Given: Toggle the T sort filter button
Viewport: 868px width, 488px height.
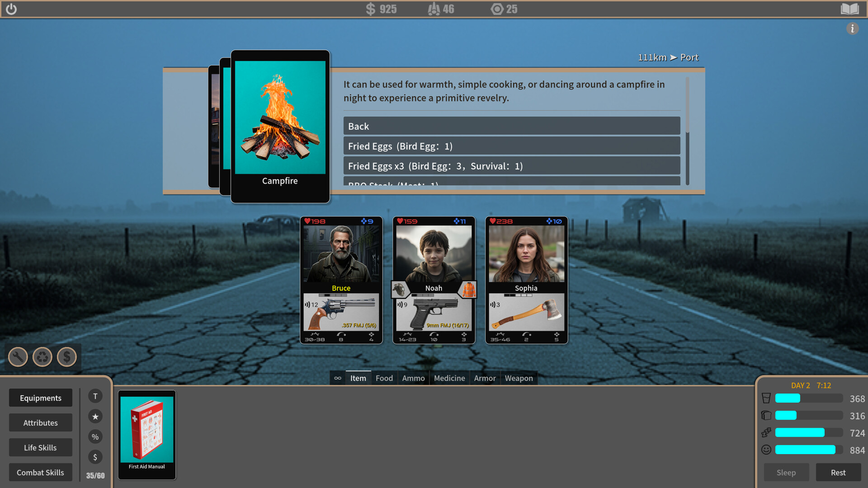Looking at the screenshot, I should (x=95, y=396).
